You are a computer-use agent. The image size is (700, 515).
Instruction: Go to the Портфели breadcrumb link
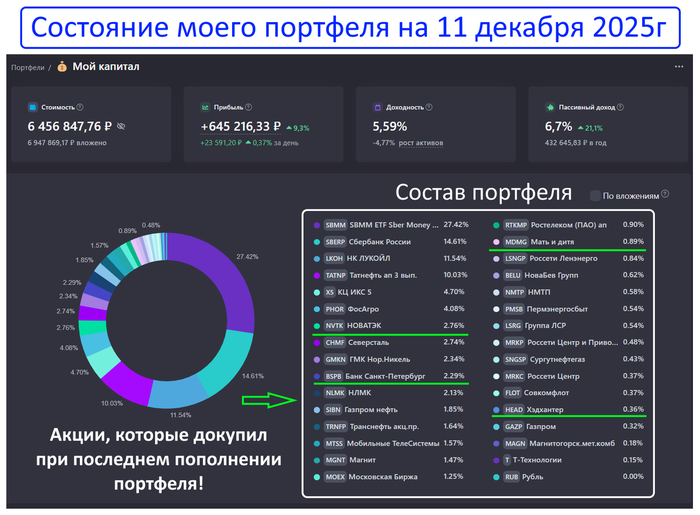(27, 68)
